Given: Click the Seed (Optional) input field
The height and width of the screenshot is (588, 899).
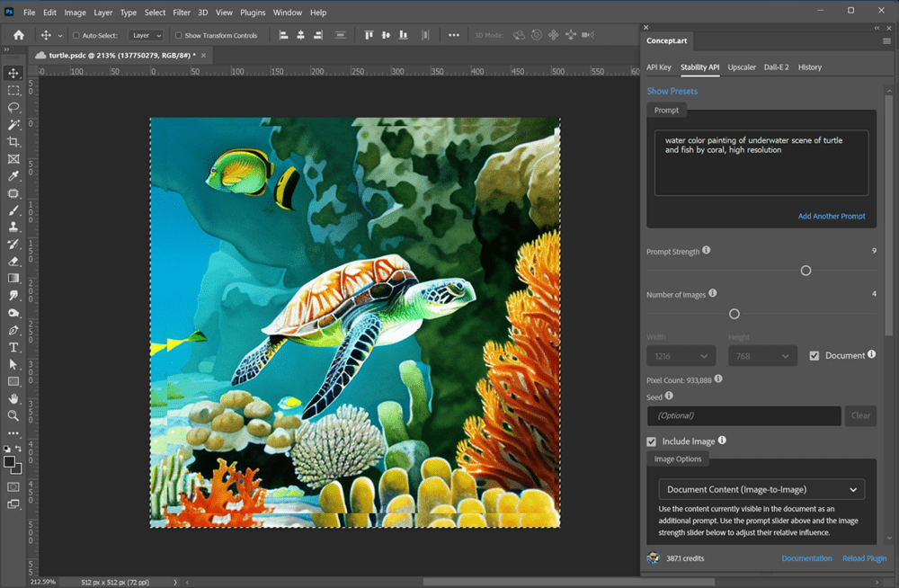Looking at the screenshot, I should (x=743, y=416).
